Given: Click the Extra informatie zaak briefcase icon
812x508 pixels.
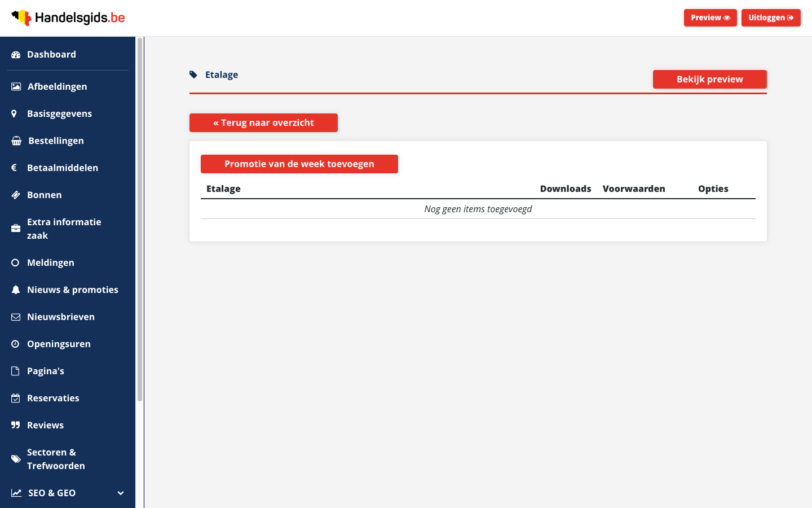Looking at the screenshot, I should 16,229.
